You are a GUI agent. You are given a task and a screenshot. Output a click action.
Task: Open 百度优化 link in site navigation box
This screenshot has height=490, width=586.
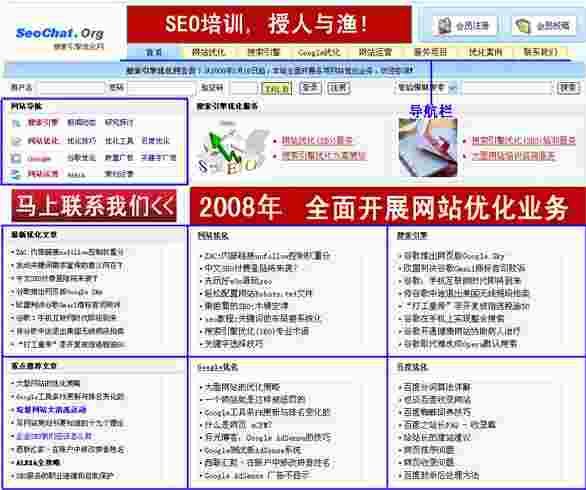tap(155, 141)
